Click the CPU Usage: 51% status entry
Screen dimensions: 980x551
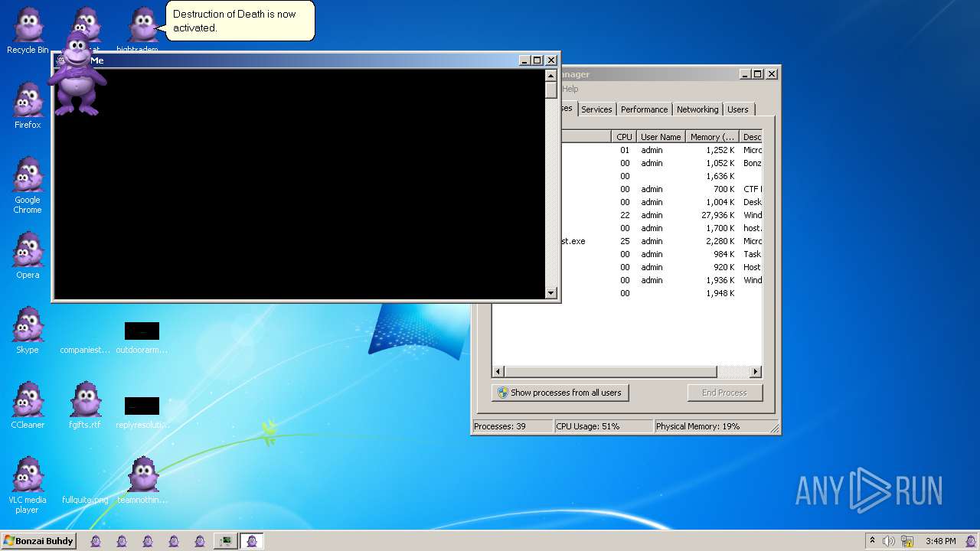[603, 426]
